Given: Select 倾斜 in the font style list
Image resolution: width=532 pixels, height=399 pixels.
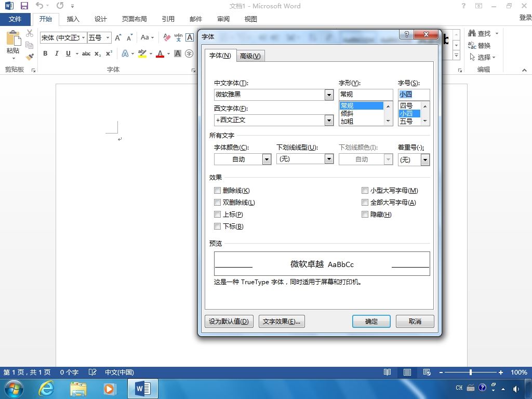Looking at the screenshot, I should point(362,113).
